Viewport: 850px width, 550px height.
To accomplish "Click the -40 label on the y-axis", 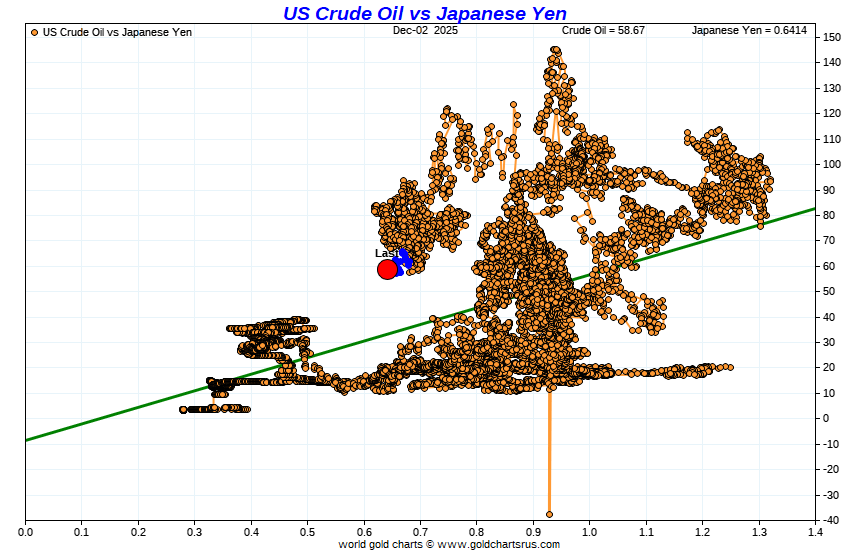I will pyautogui.click(x=830, y=520).
